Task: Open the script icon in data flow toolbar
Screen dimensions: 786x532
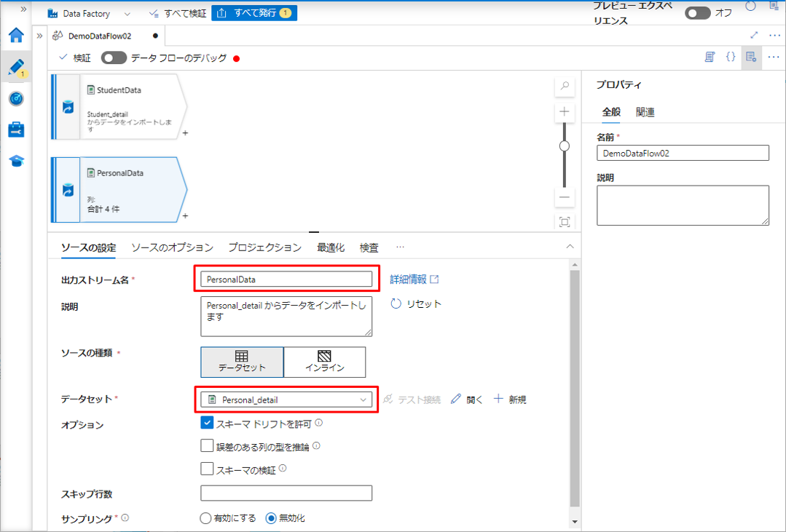Action: coord(710,57)
